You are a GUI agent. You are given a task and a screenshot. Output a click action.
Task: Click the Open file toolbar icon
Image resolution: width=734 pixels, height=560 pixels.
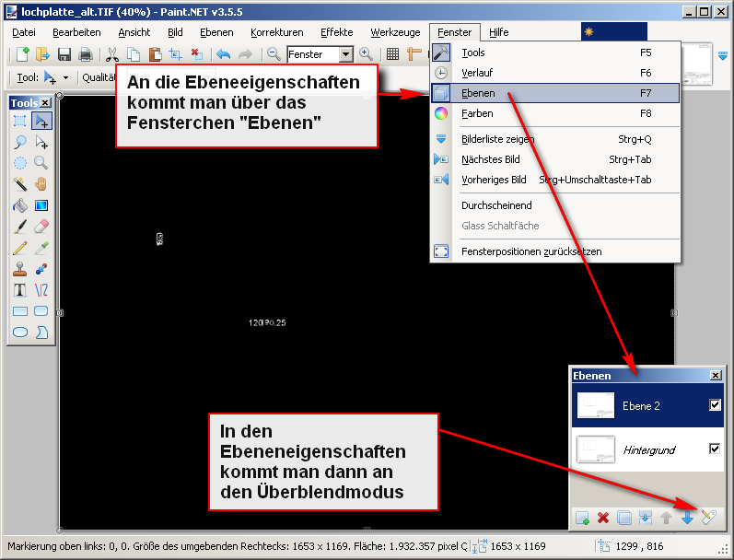tap(42, 54)
